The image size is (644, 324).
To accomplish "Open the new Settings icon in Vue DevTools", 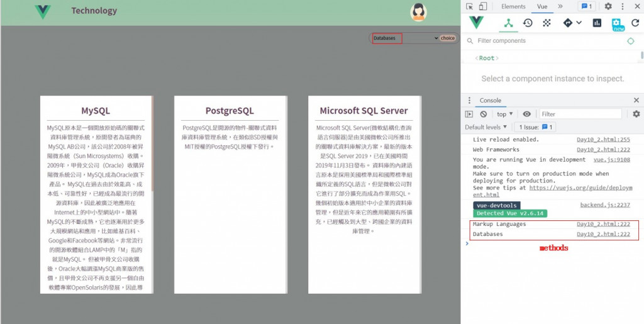I will click(618, 25).
